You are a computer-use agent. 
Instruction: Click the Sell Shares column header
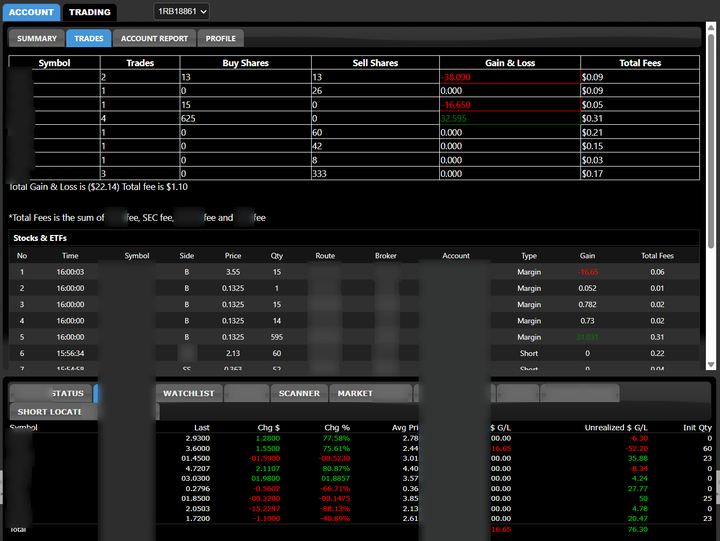pyautogui.click(x=375, y=63)
